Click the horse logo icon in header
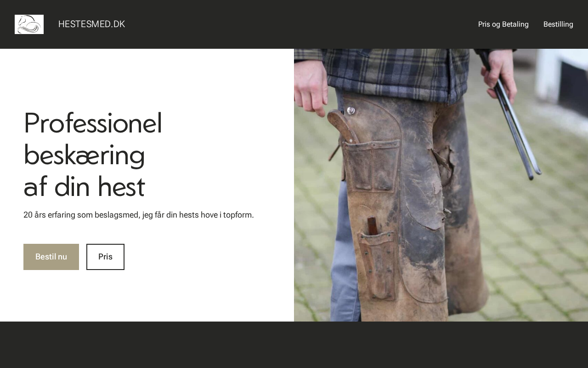This screenshot has width=588, height=368. 29,24
